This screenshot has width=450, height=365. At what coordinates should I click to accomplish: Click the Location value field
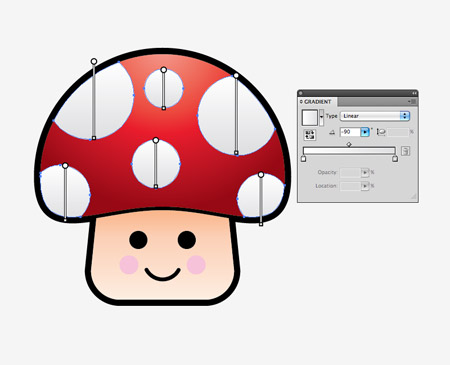pos(350,186)
